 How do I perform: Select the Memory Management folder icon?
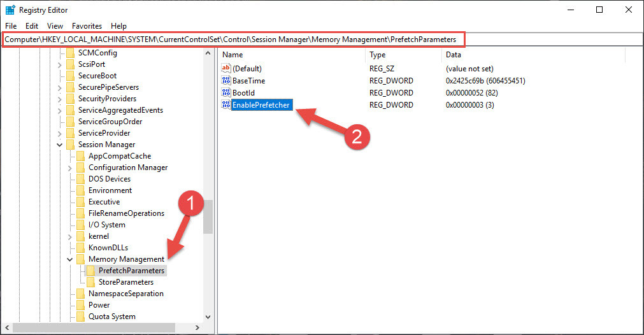[x=81, y=259]
